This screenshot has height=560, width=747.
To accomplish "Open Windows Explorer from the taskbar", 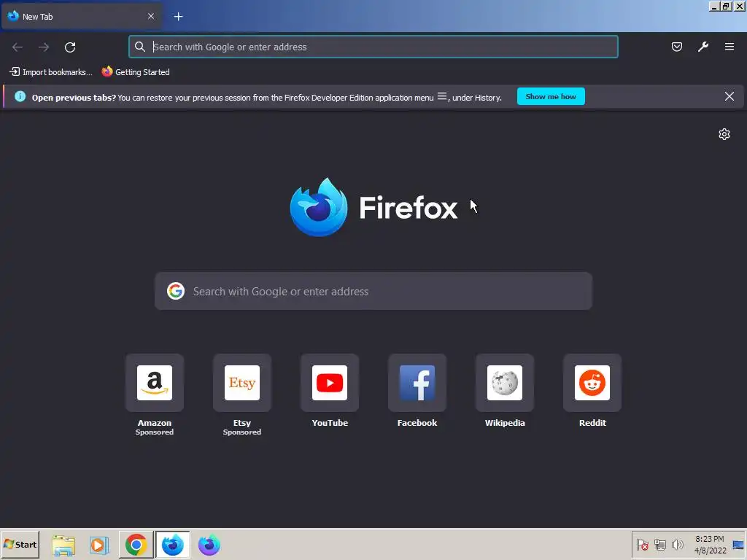I will [63, 545].
